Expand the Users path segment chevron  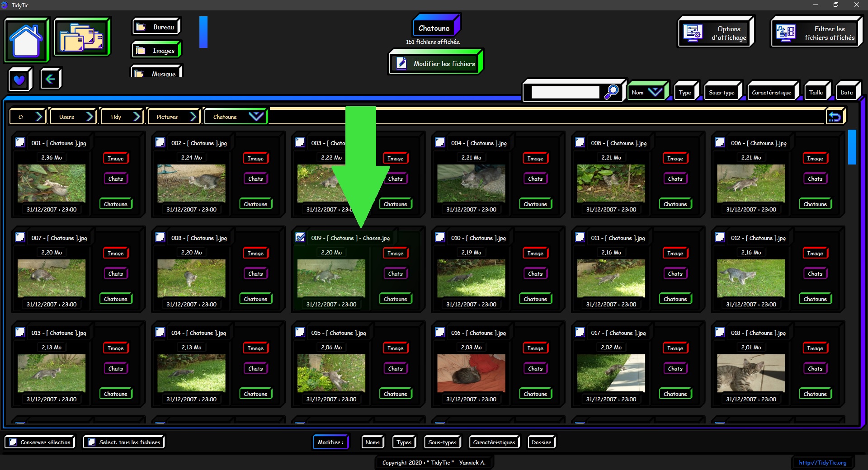click(x=90, y=117)
